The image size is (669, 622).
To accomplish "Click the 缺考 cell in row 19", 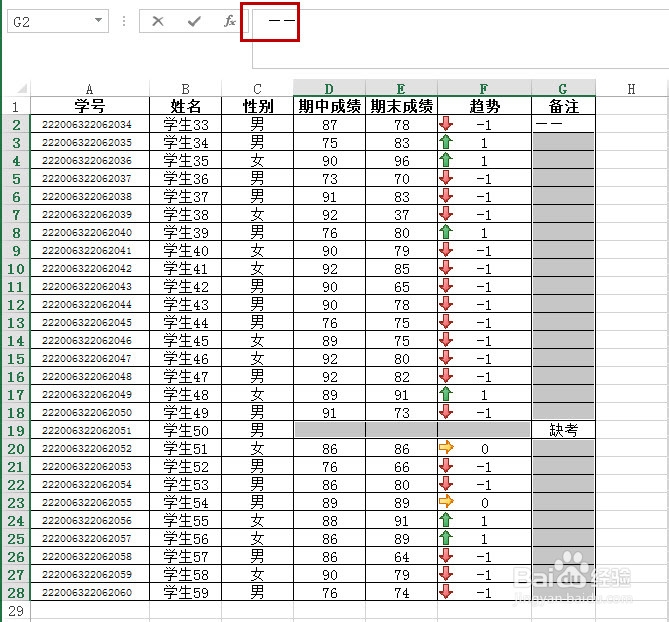I will pos(563,430).
